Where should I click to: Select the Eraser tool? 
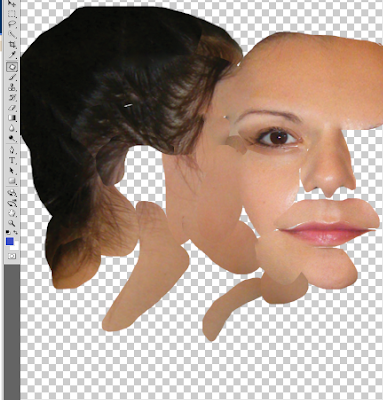coord(12,107)
